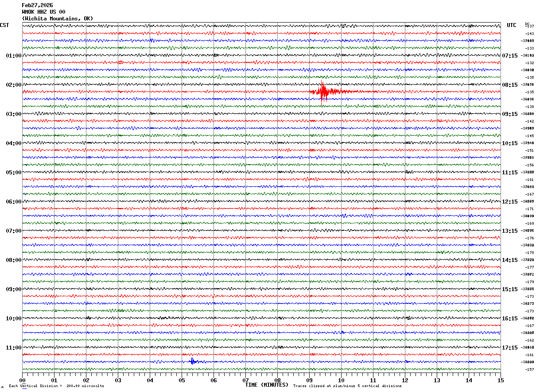Click the 14:15 UTC time label

click(510, 260)
